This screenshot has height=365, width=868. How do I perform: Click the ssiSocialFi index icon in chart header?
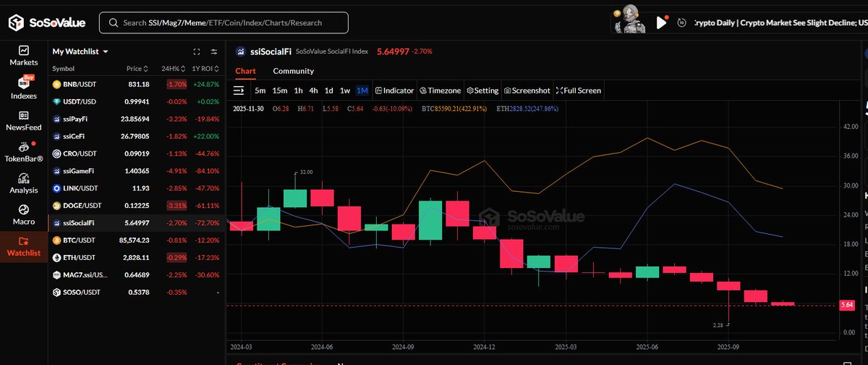(x=241, y=51)
